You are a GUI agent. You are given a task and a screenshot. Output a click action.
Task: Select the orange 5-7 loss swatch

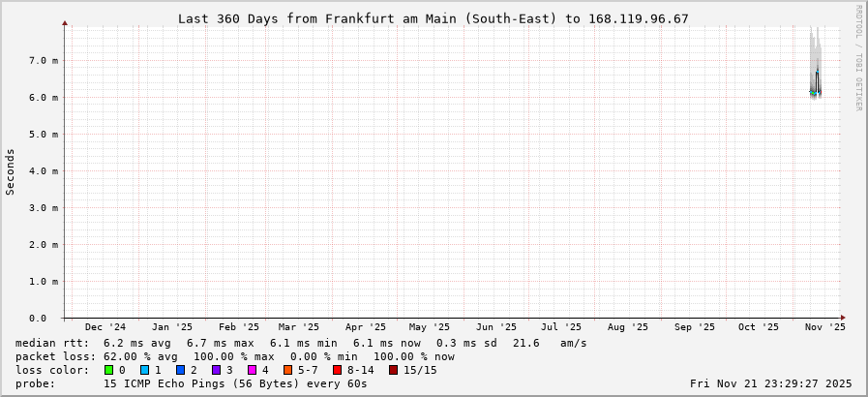(x=288, y=370)
